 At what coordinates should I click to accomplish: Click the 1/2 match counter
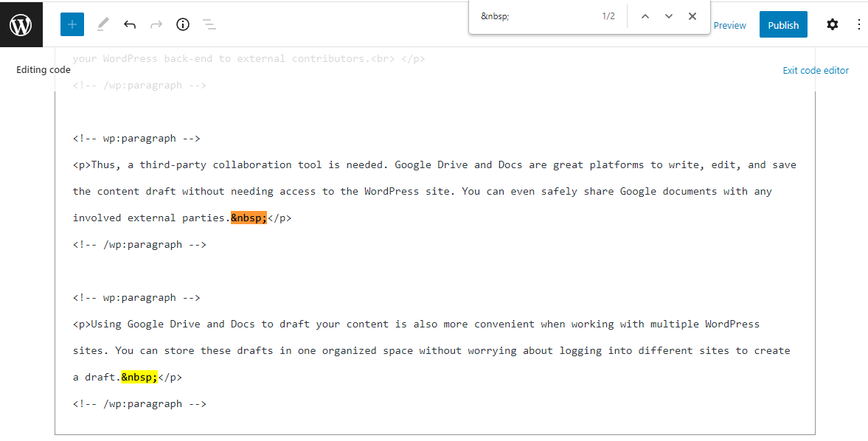pos(608,15)
